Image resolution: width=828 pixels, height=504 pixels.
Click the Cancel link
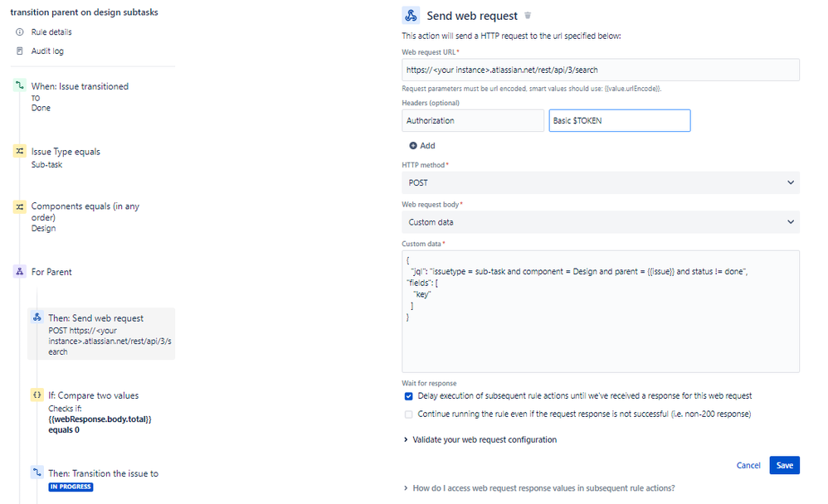748,465
